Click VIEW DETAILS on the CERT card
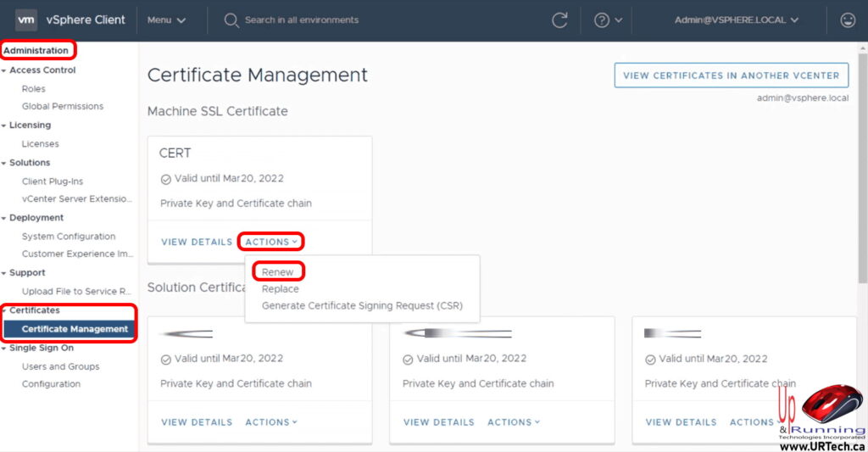The height and width of the screenshot is (452, 868). coord(196,242)
